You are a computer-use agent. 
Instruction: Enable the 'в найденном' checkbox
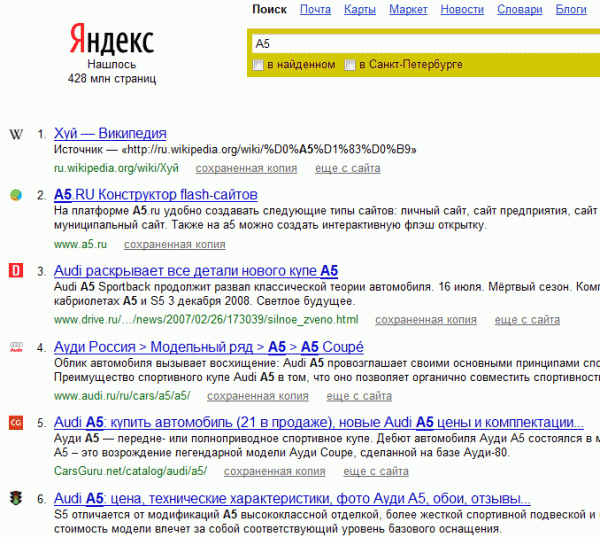(x=258, y=65)
